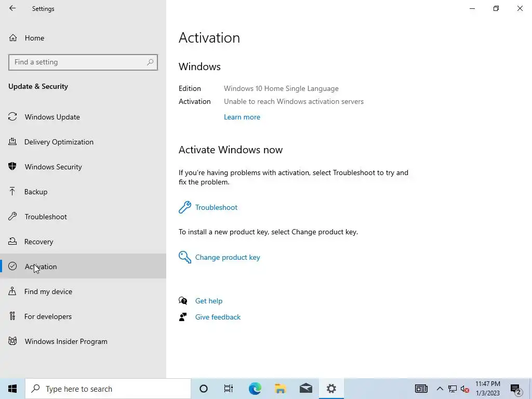Click the Get help chat bubble icon
This screenshot has height=399, width=532.
pos(183,301)
